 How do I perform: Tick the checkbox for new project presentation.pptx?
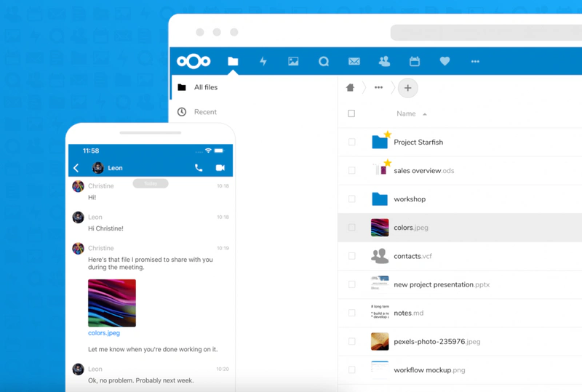(x=352, y=284)
